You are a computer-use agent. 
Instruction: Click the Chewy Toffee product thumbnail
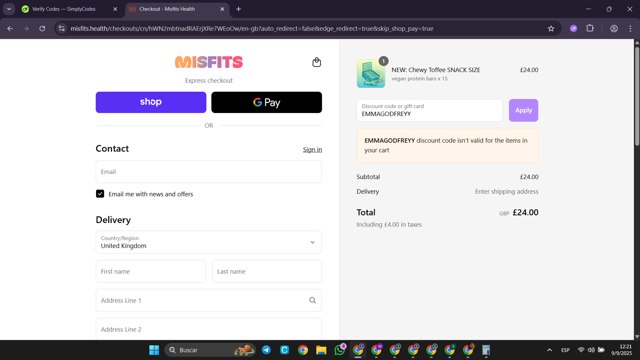(371, 73)
